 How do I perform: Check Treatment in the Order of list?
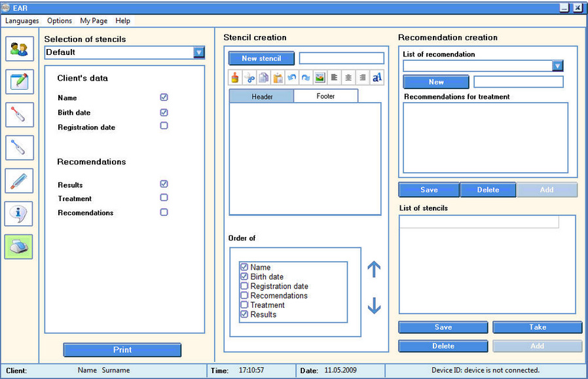point(244,305)
